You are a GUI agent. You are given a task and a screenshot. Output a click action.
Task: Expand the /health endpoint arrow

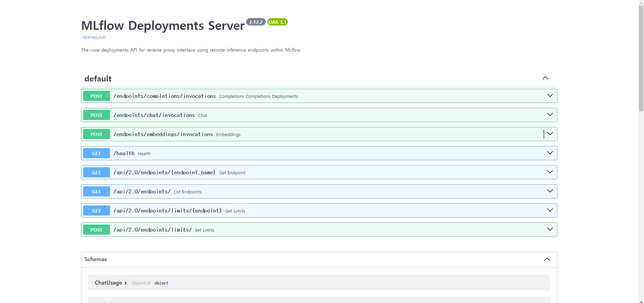pos(550,153)
